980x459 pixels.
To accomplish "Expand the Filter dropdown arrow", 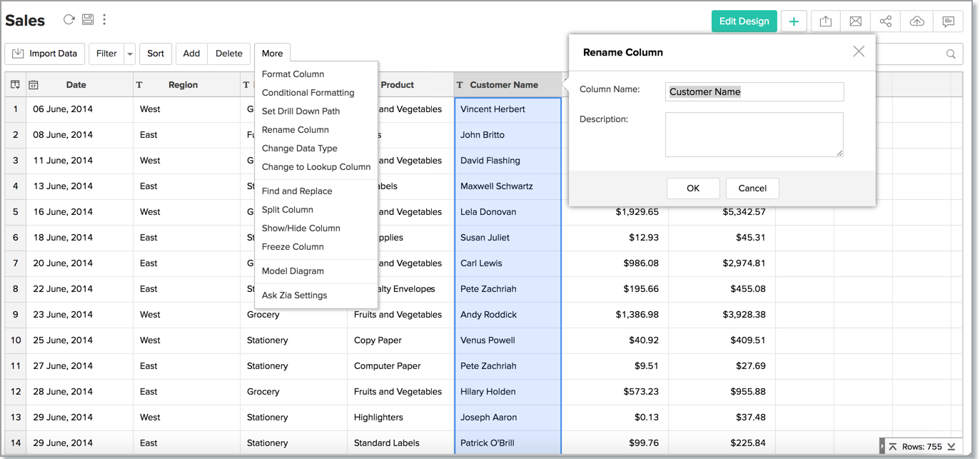I will pyautogui.click(x=129, y=54).
